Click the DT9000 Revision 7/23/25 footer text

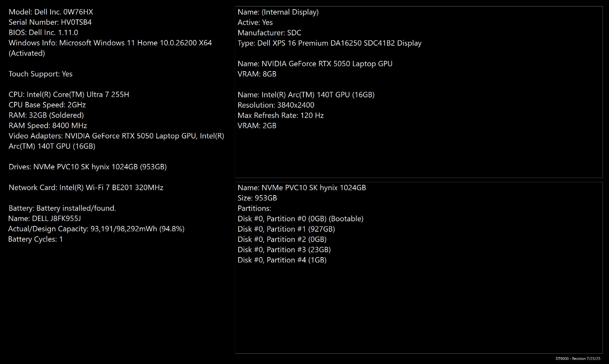(578, 359)
